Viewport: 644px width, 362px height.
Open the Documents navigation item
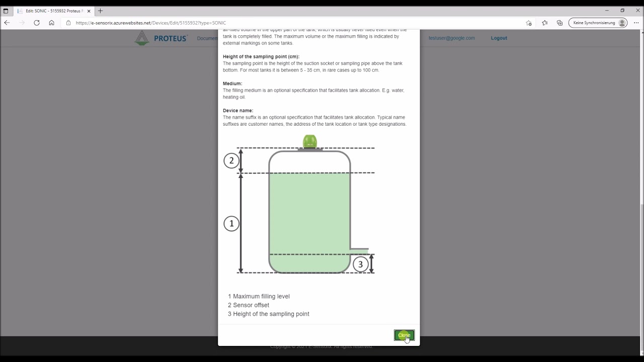tap(207, 38)
